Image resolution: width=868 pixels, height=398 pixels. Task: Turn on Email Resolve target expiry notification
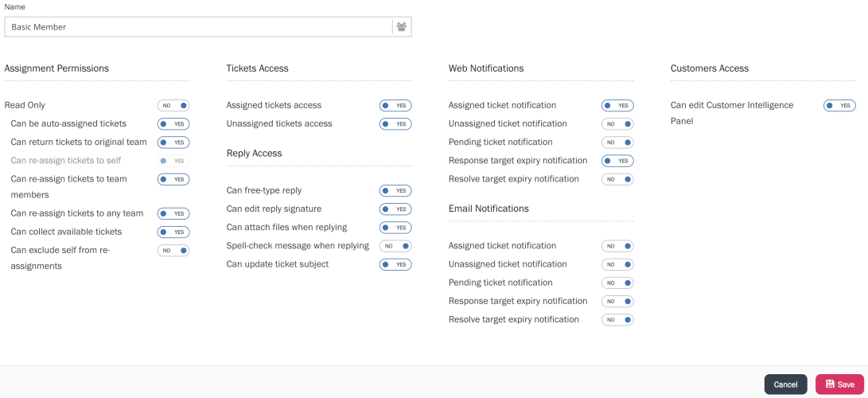pos(617,320)
